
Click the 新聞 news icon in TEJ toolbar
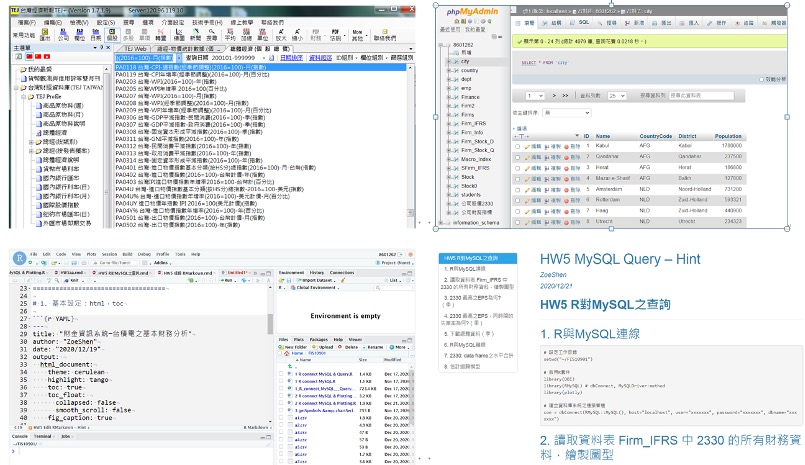pyautogui.click(x=196, y=35)
